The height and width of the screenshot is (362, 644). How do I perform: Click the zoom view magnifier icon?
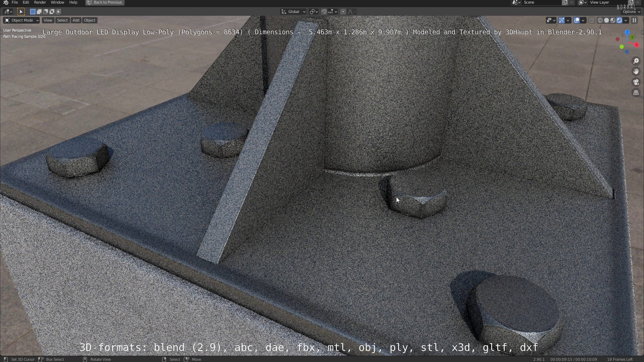click(636, 61)
